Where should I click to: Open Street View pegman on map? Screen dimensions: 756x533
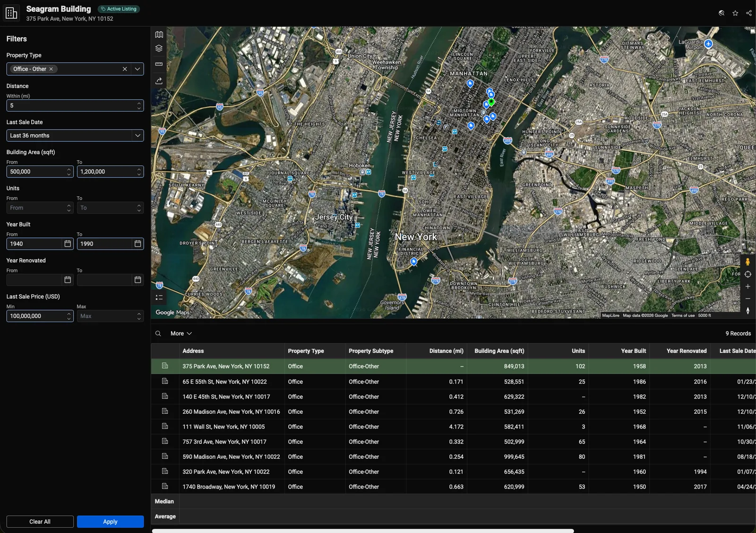(747, 262)
